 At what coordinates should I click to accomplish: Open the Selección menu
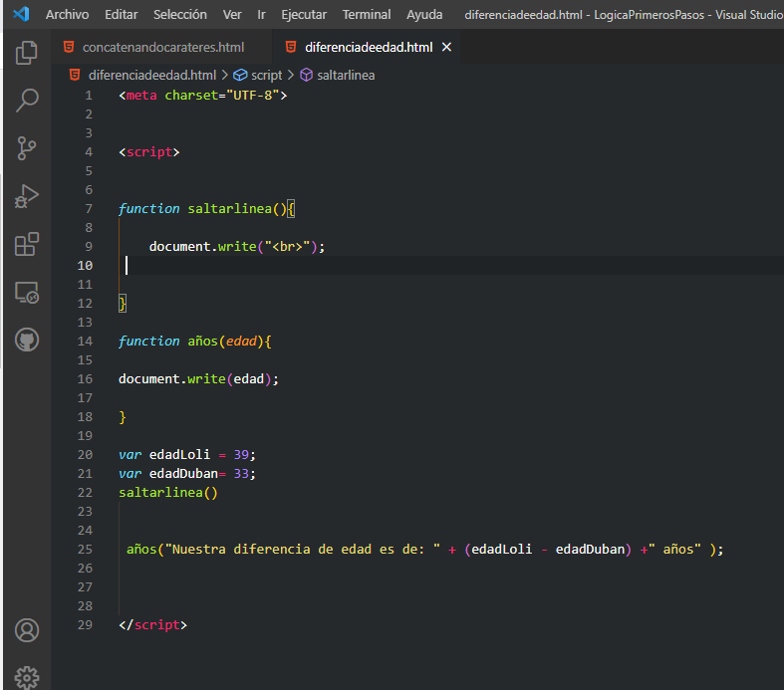[180, 15]
